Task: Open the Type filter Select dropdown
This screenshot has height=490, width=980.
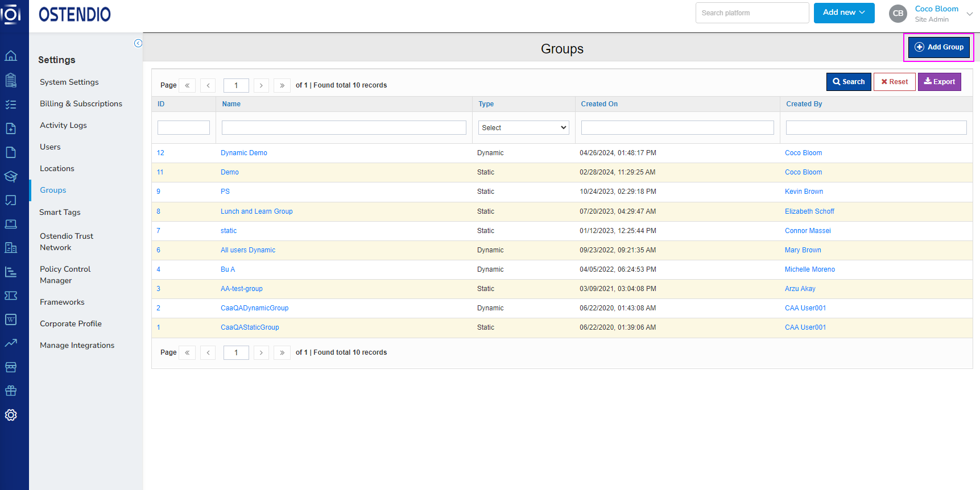Action: [x=523, y=128]
